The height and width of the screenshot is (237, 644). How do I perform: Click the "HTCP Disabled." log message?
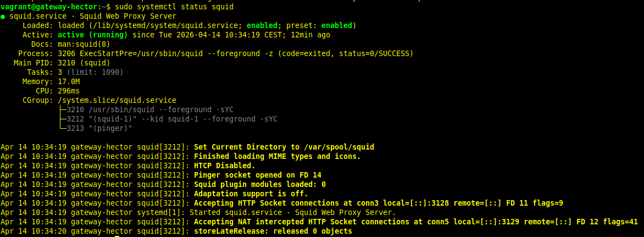pyautogui.click(x=224, y=166)
